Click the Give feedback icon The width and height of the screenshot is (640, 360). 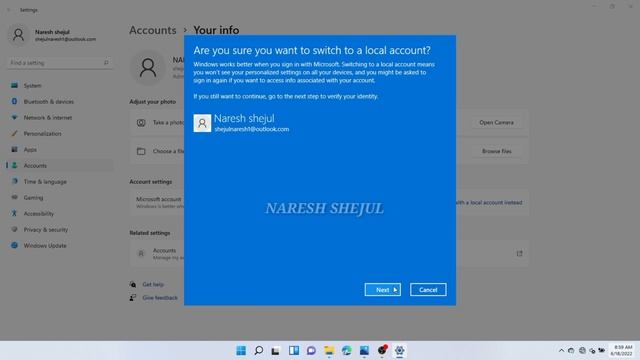coord(133,298)
